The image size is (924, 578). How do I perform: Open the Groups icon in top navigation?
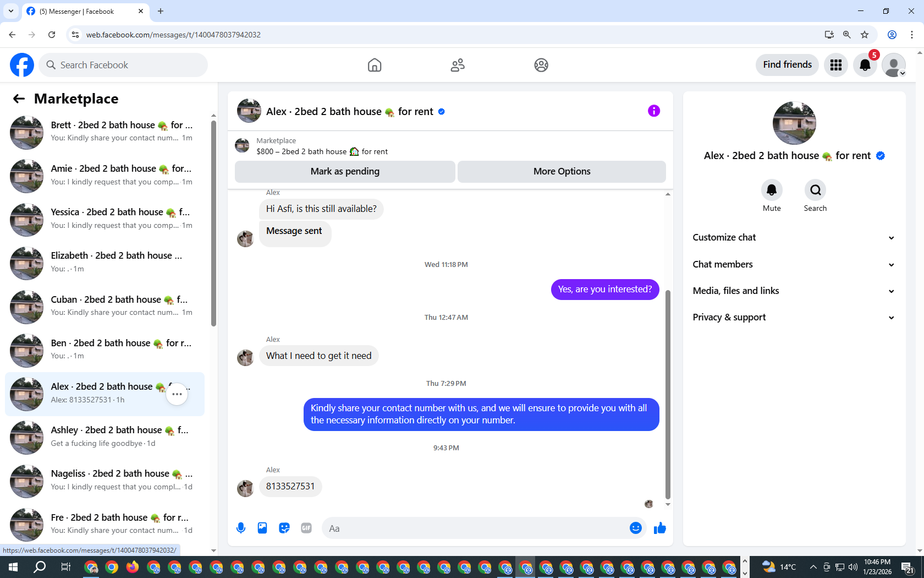[x=541, y=65]
